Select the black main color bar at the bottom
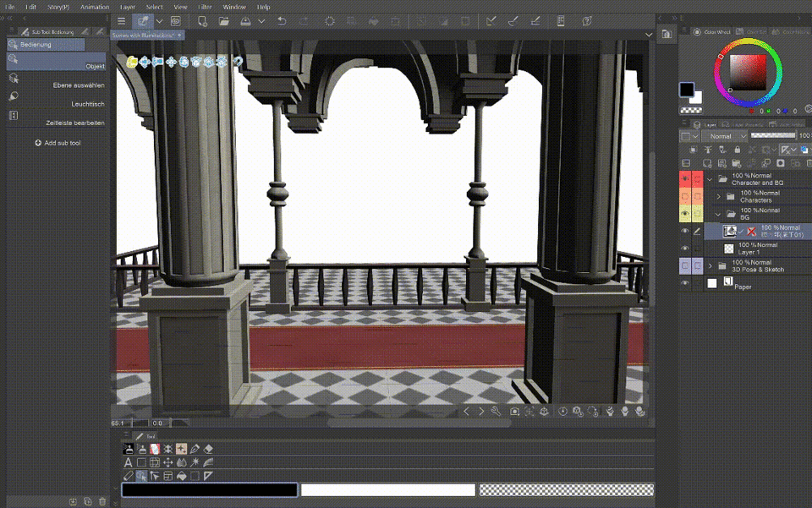 [210, 490]
